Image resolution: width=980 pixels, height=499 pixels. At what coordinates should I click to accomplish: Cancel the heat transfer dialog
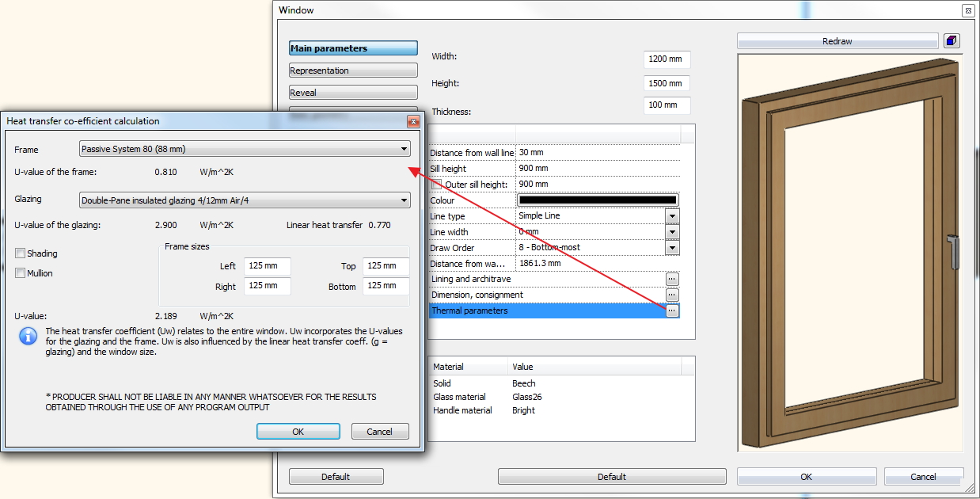coord(379,432)
